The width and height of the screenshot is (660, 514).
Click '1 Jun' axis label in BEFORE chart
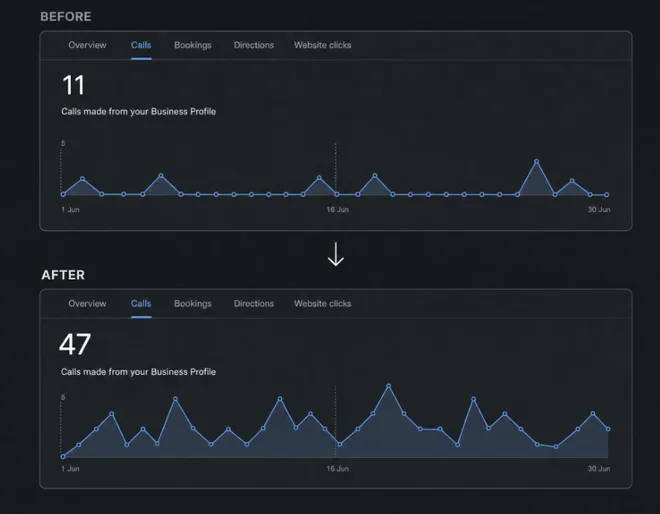[70, 209]
